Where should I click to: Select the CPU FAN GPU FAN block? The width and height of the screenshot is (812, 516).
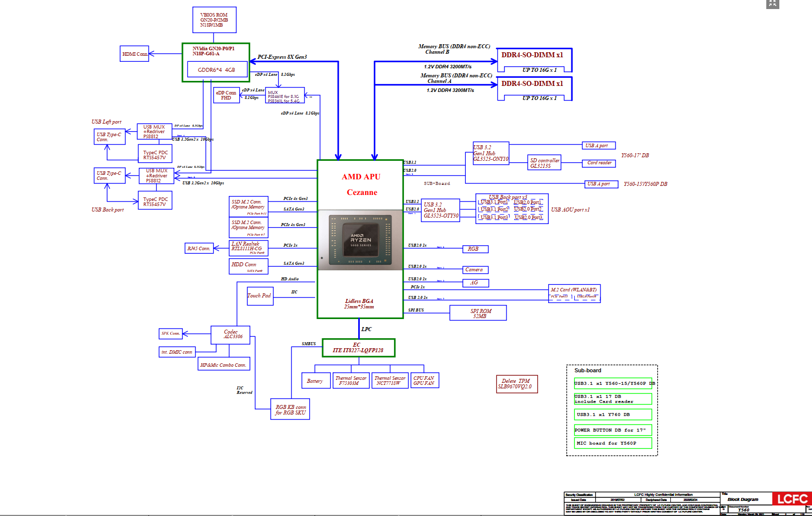coord(425,380)
